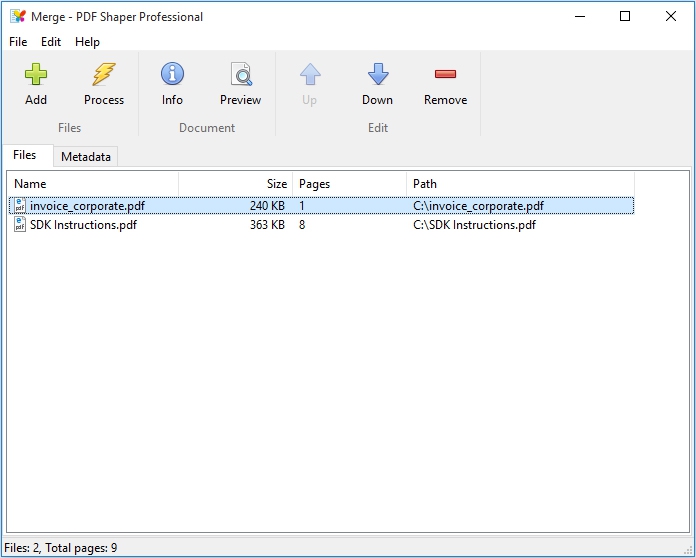The height and width of the screenshot is (558, 696).
Task: Click the C:\SDK Instructions.pdf path cell
Action: (475, 225)
